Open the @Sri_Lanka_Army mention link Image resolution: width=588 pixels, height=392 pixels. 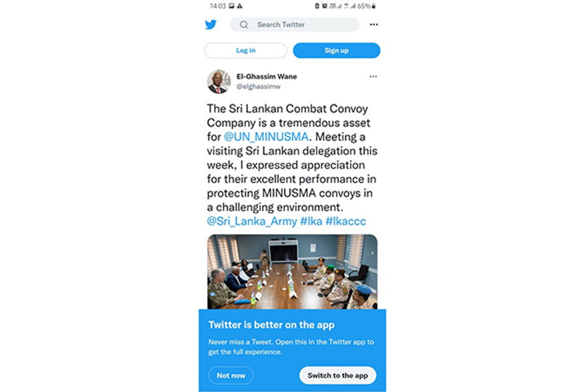tap(252, 221)
